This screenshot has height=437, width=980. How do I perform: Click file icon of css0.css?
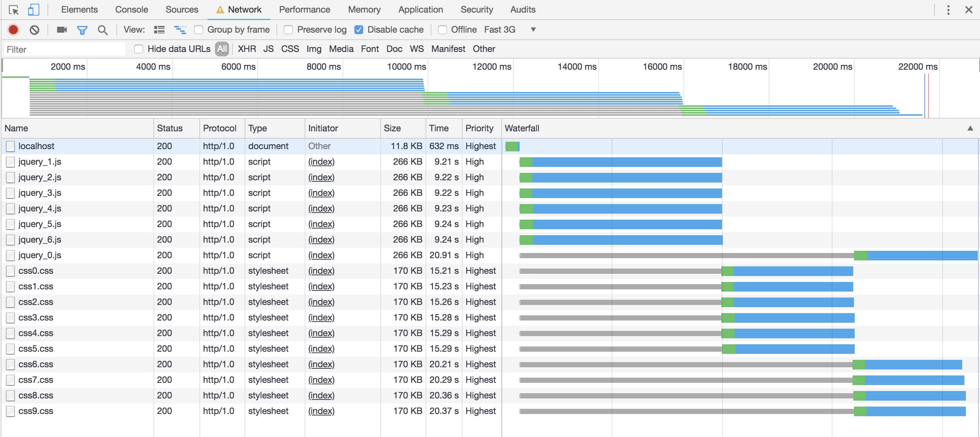click(x=11, y=271)
